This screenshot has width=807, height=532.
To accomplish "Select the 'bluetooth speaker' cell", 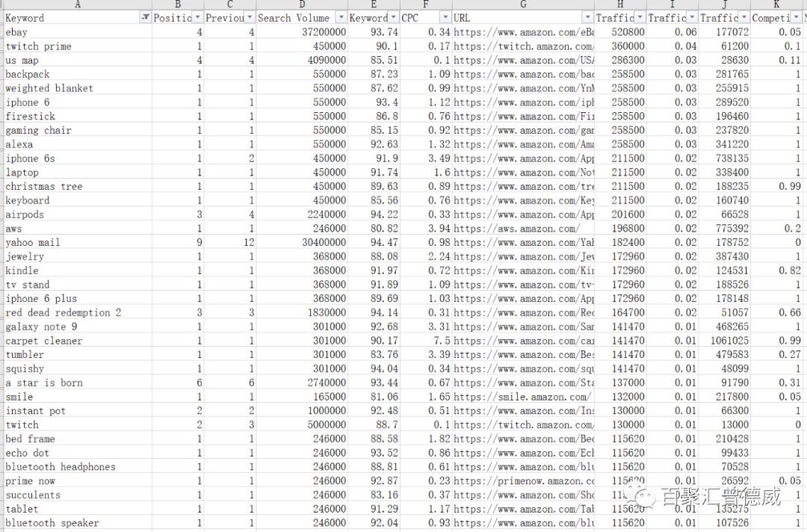I will (77, 523).
